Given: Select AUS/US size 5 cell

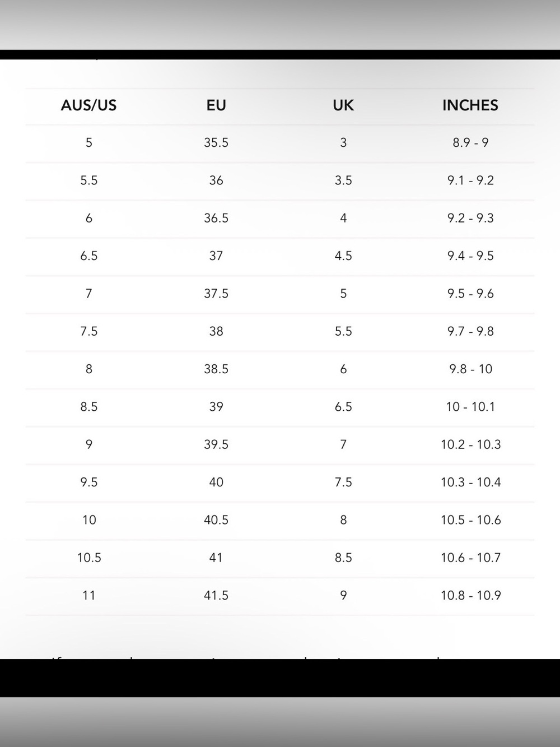Looking at the screenshot, I should click(88, 143).
